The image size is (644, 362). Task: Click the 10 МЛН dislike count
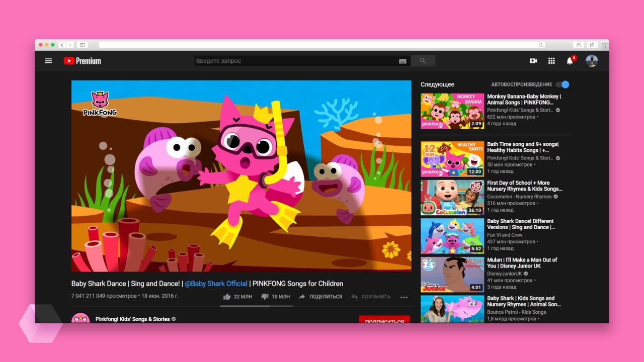pos(281,297)
